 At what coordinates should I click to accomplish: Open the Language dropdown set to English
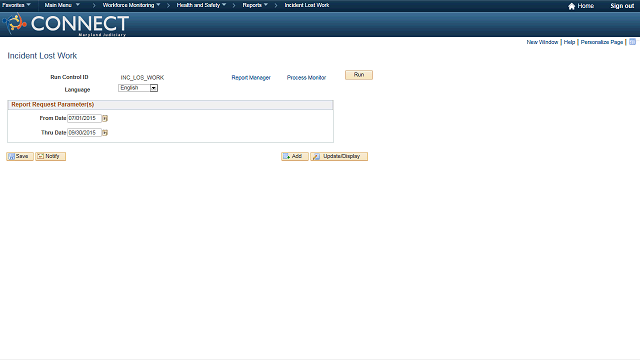click(x=138, y=88)
